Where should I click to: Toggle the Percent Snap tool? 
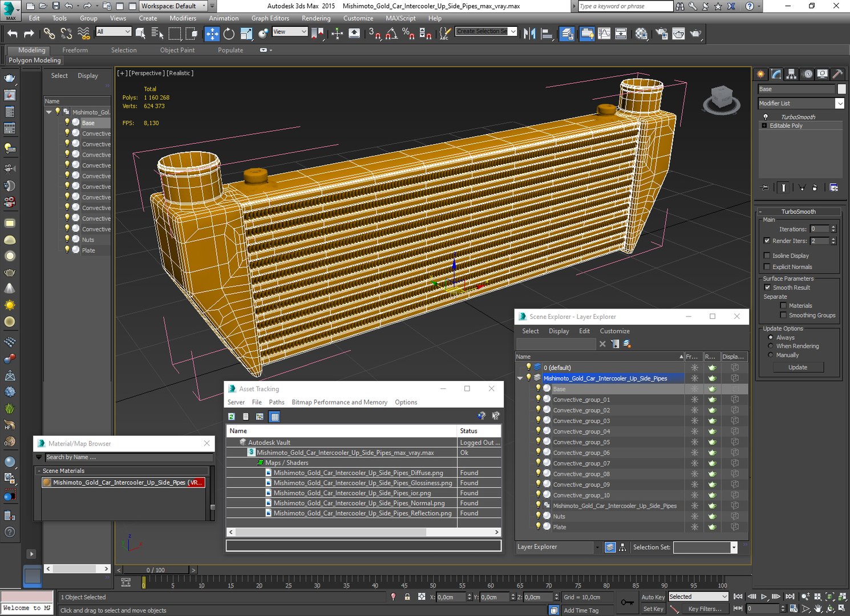408,34
